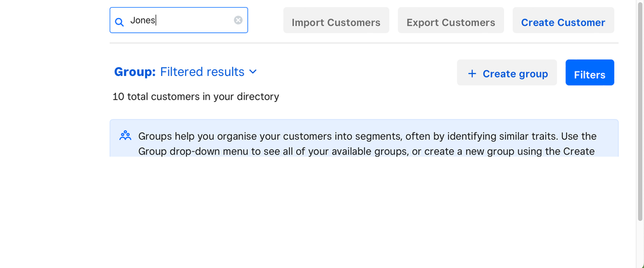Create a new customer

pos(563,22)
